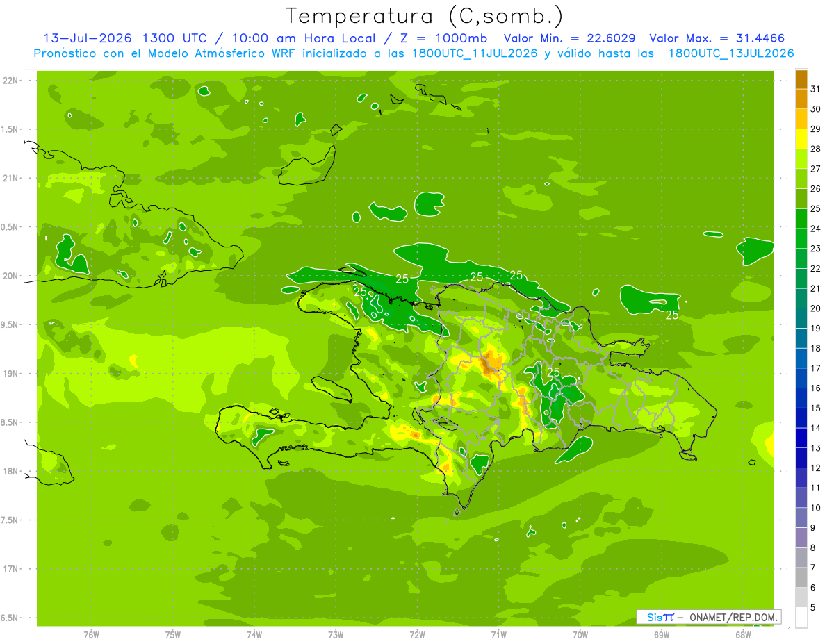834x644 pixels.
Task: Click the "21N" latitude axis label
Action: click(10, 179)
